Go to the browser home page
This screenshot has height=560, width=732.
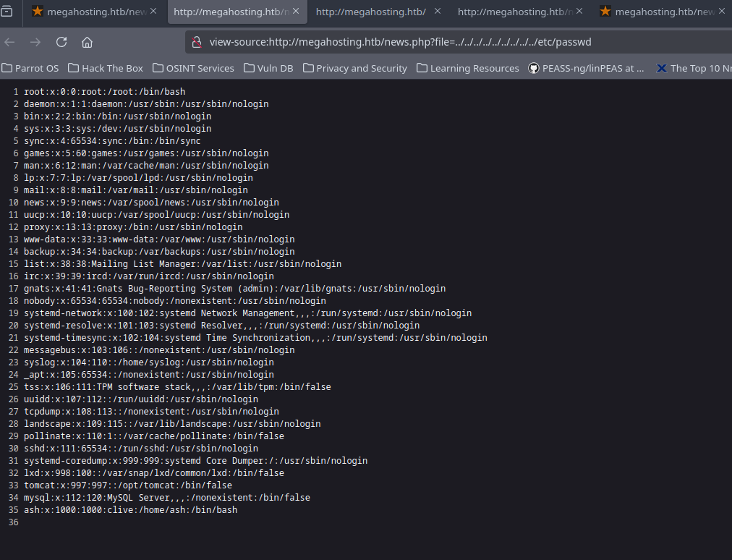(x=87, y=42)
